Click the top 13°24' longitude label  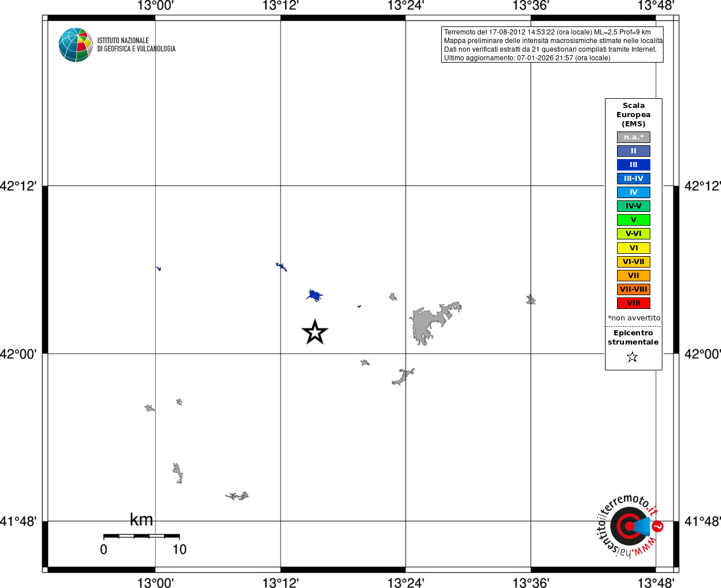[x=406, y=6]
